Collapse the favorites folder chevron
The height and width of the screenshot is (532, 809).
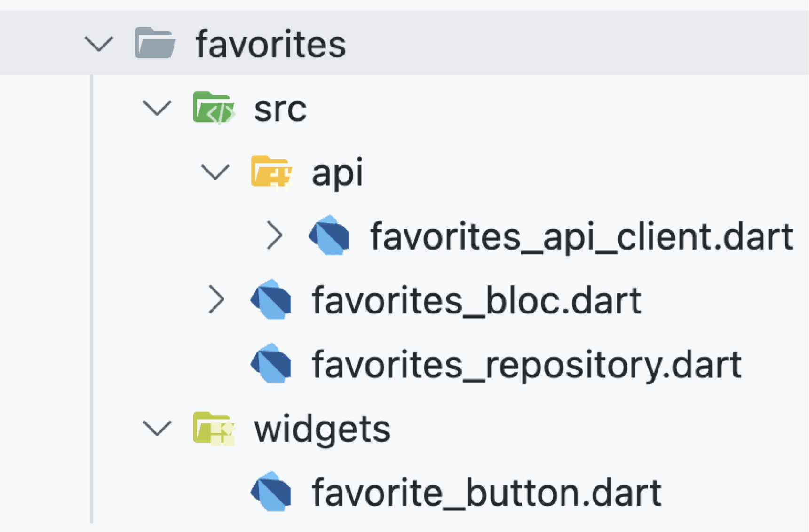tap(99, 44)
